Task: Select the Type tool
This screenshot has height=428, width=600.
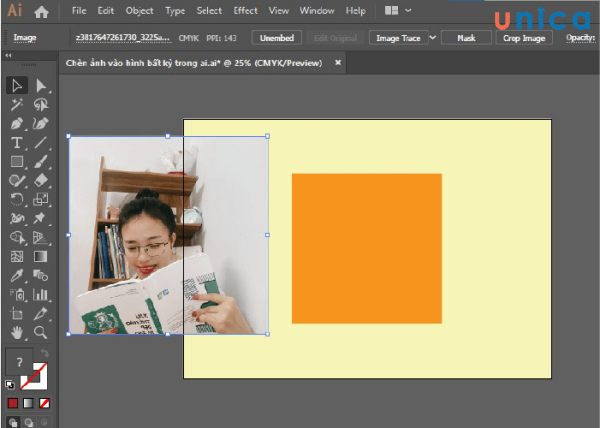Action: click(x=17, y=143)
